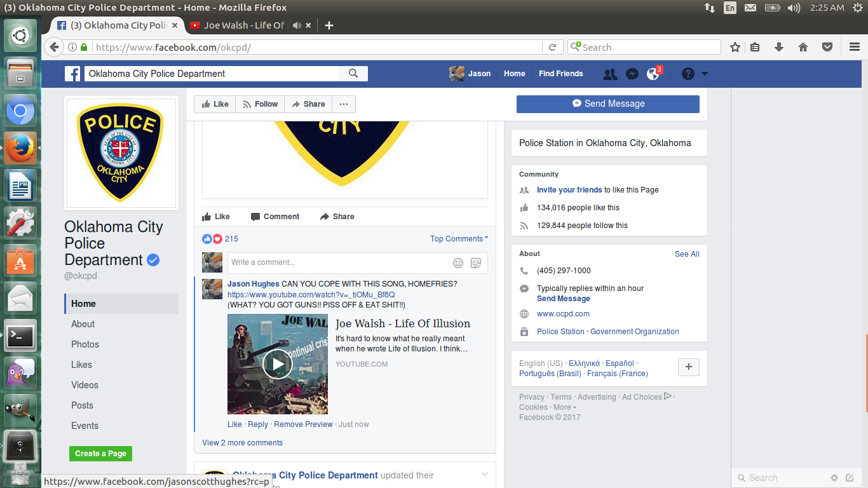Open the About item in page sidebar

pos(83,324)
